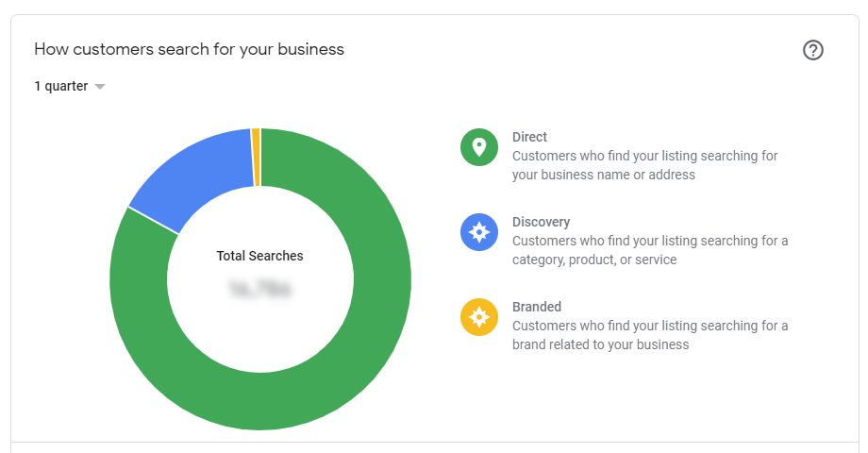Click the blurred total searches number

(260, 288)
